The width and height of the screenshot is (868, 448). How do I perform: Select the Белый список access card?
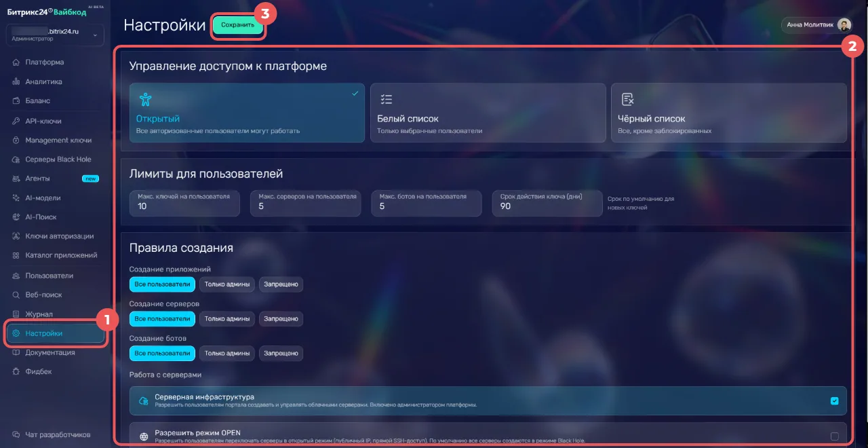click(488, 113)
